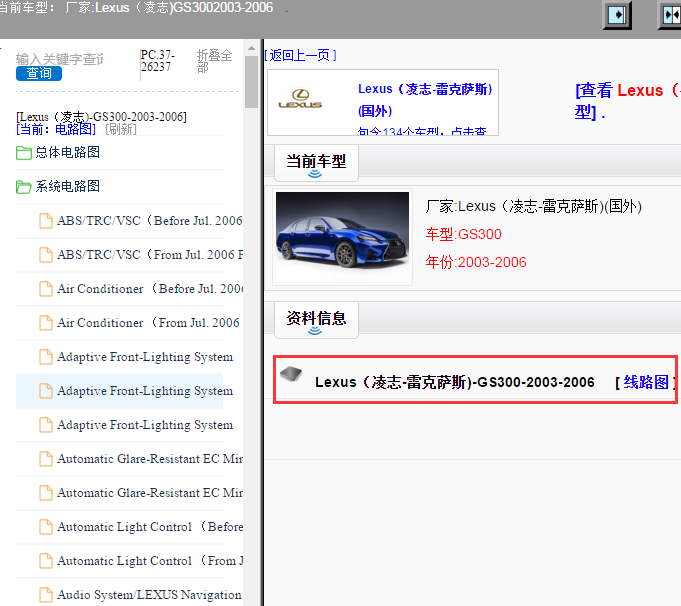681x606 pixels.
Task: Click the 车型:GS300 text
Action: [463, 235]
